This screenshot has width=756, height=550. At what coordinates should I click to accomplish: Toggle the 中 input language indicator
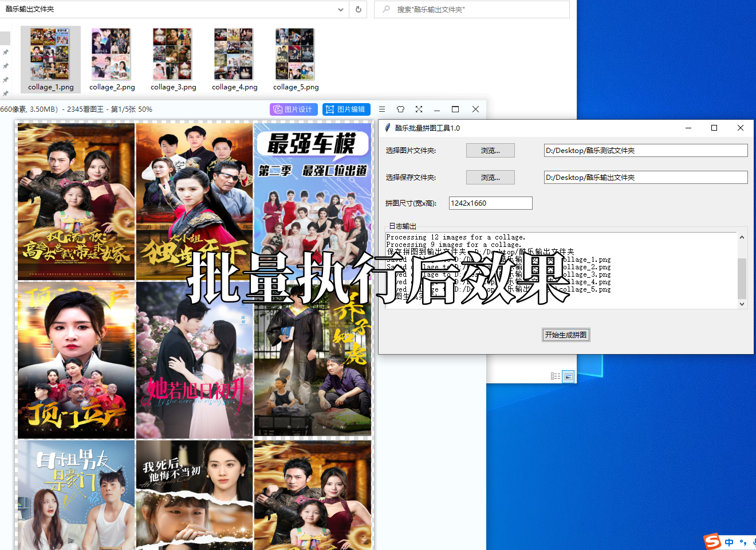[729, 542]
